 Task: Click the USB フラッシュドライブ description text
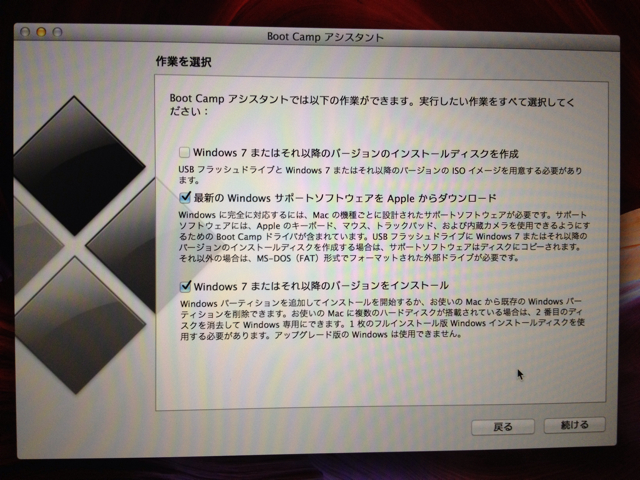pyautogui.click(x=380, y=175)
